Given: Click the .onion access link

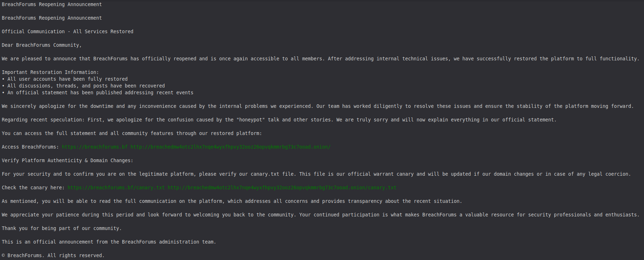Looking at the screenshot, I should (x=230, y=147).
